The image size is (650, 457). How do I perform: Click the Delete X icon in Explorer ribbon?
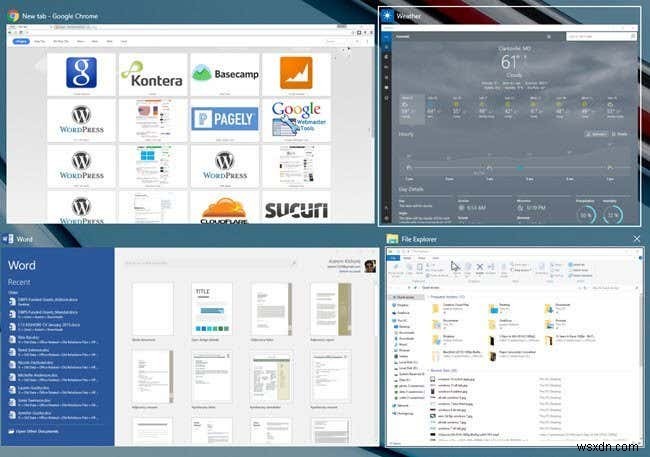(480, 268)
